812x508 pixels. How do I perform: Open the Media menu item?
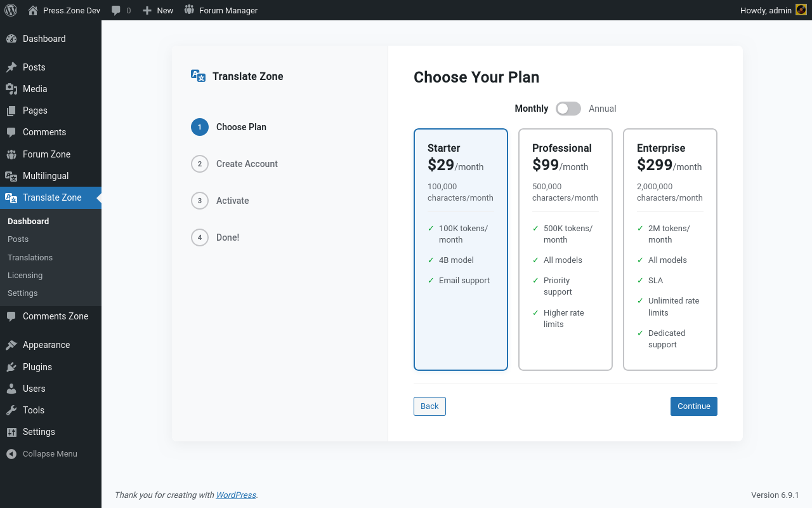click(51, 89)
